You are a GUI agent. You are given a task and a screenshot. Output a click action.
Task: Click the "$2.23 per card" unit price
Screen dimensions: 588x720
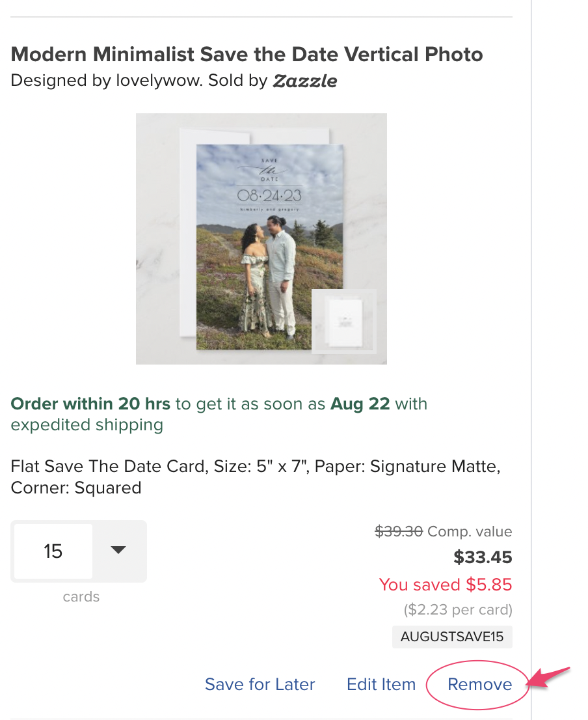point(457,610)
